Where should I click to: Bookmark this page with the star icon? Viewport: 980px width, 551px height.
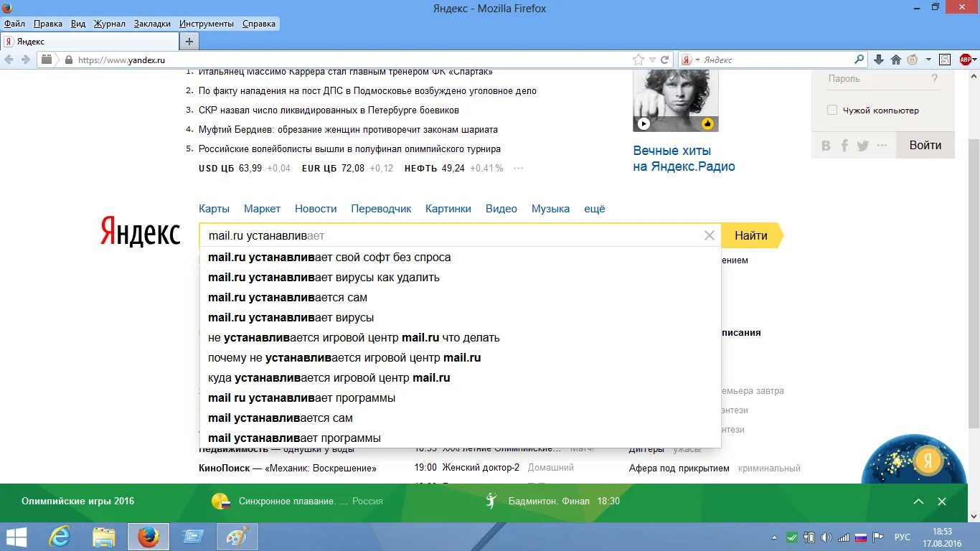tap(639, 60)
